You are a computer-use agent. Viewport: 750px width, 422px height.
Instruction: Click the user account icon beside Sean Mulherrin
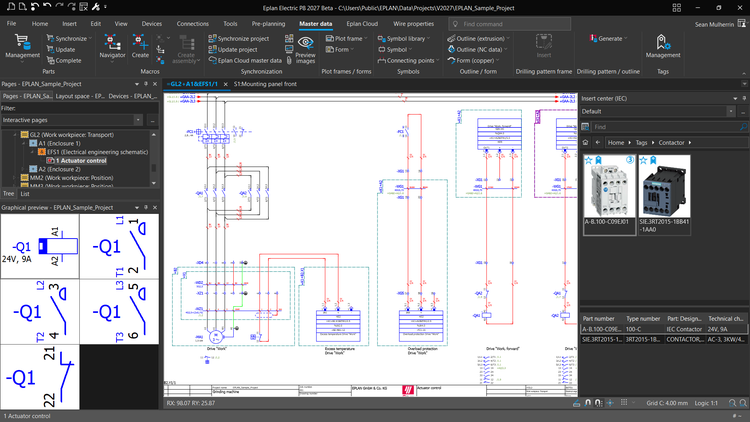(x=742, y=23)
